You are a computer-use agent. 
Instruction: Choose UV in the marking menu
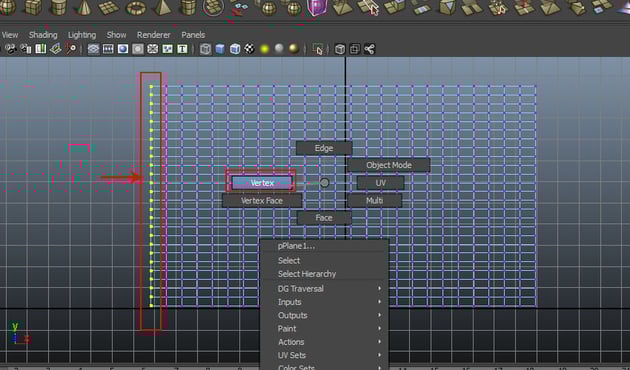(x=380, y=183)
